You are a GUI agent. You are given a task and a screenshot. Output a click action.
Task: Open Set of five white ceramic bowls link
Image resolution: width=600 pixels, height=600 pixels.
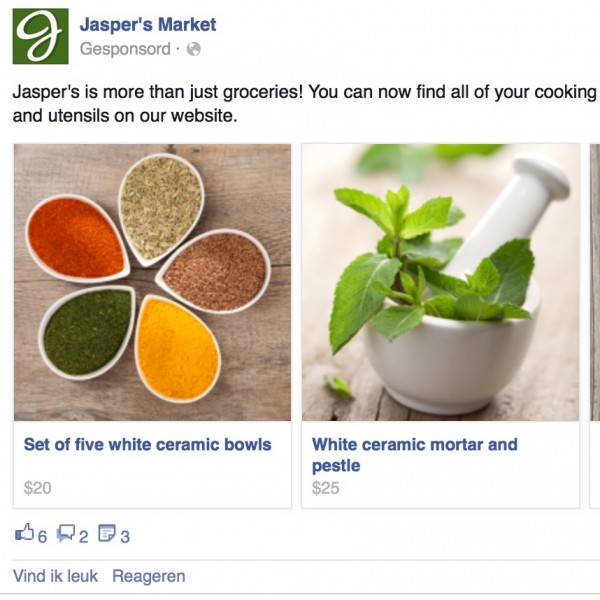click(148, 445)
